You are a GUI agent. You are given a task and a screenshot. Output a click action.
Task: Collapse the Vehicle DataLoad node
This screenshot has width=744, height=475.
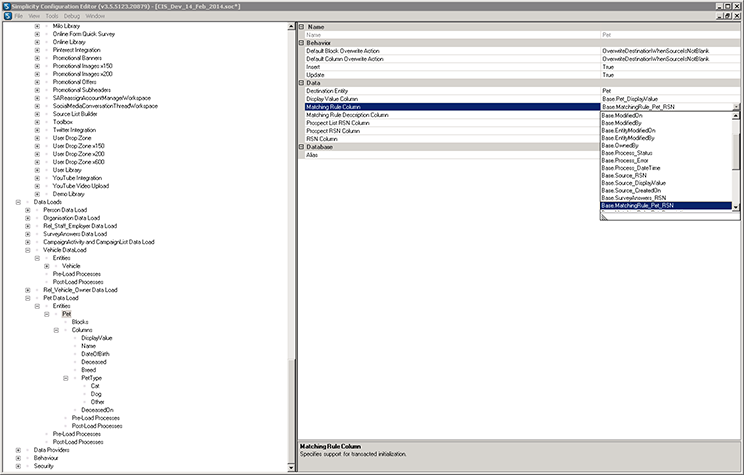click(x=28, y=250)
